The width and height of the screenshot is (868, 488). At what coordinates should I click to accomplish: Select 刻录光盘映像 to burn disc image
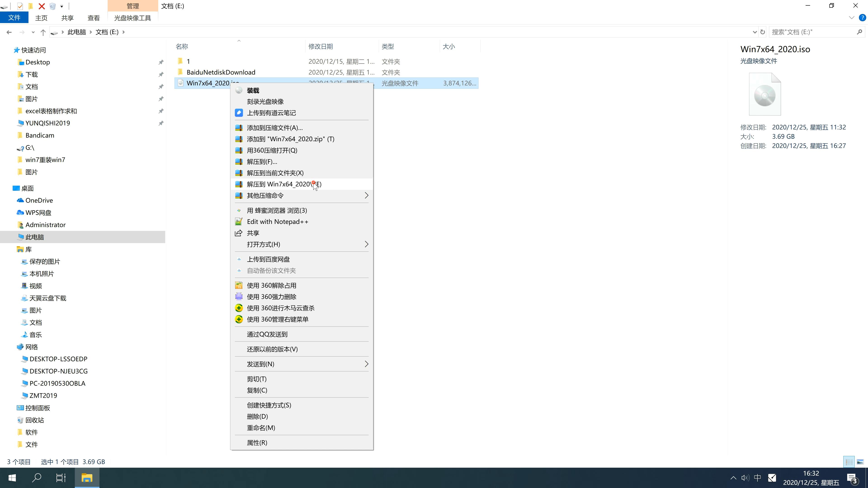pyautogui.click(x=267, y=101)
